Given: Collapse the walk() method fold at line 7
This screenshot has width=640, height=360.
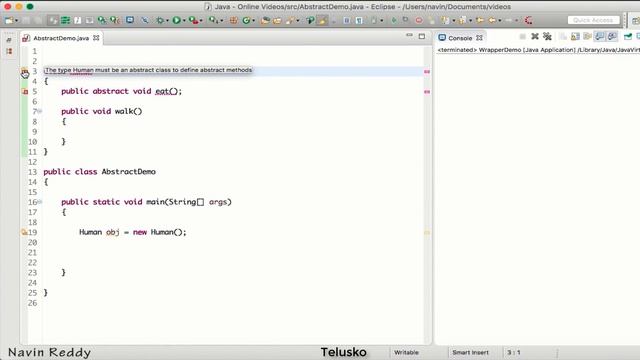Looking at the screenshot, I should tap(40, 111).
